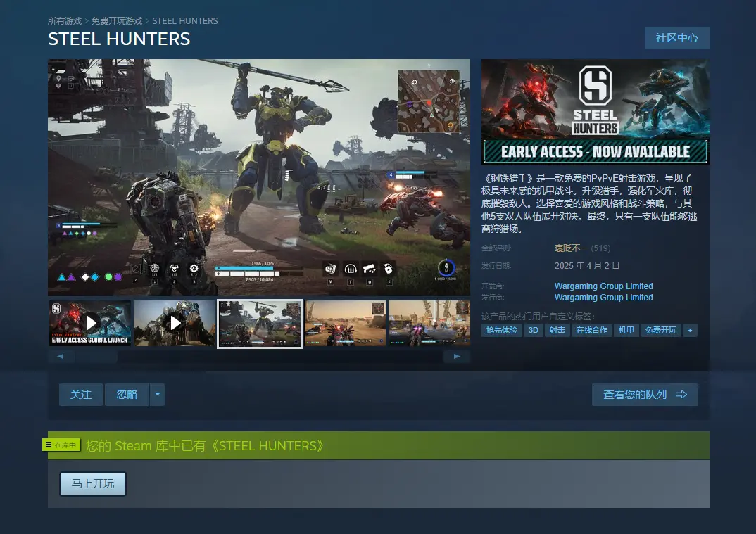Screen dimensions: 756x534
Task: Select the 射击 tag
Action: (557, 330)
